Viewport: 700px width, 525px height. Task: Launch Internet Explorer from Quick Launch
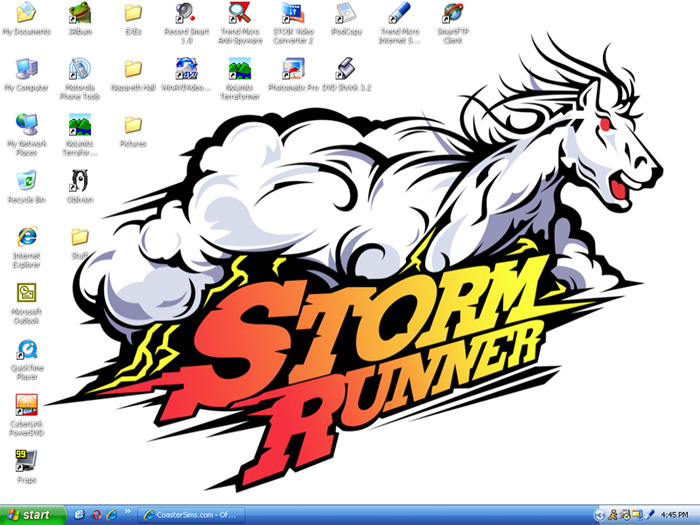coord(111,515)
